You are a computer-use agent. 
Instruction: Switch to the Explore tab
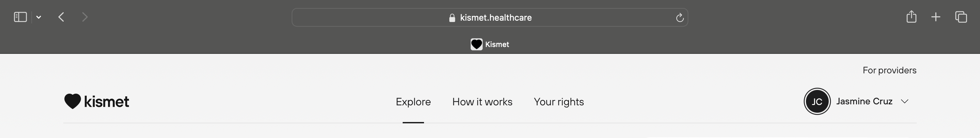coord(413,102)
